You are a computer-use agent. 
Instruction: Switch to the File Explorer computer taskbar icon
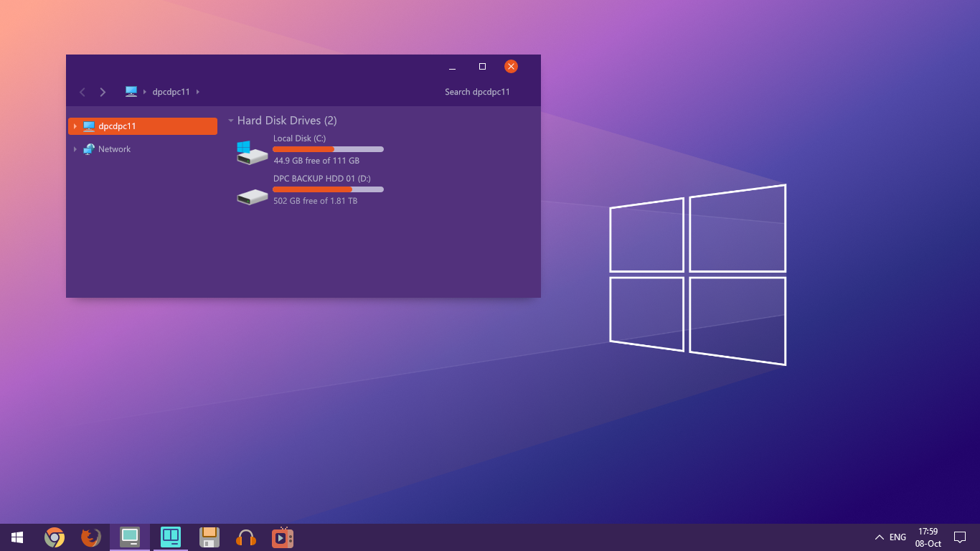130,537
